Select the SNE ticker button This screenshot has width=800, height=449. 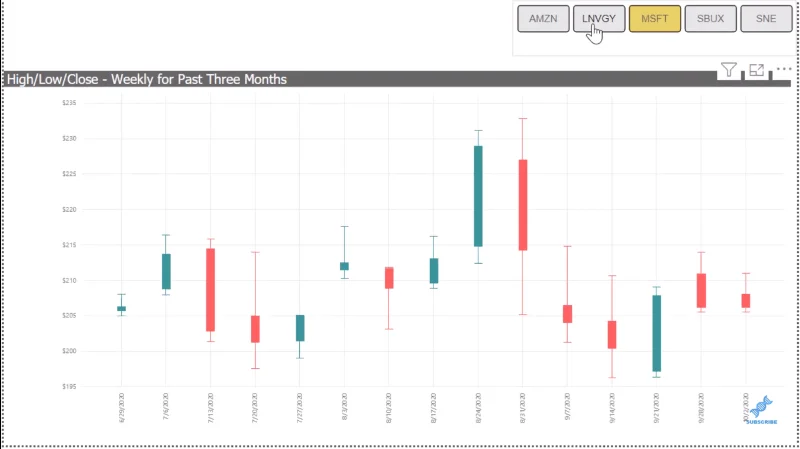pyautogui.click(x=766, y=19)
